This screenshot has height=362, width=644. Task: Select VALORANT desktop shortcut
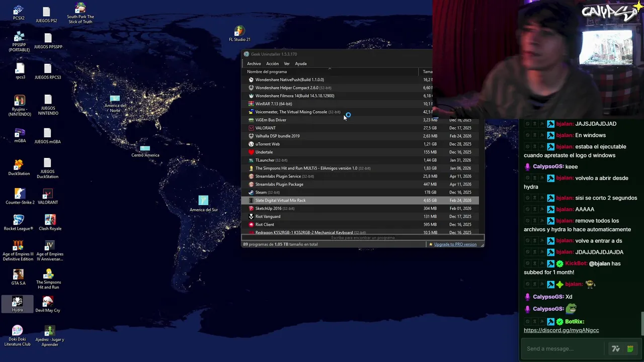click(48, 197)
